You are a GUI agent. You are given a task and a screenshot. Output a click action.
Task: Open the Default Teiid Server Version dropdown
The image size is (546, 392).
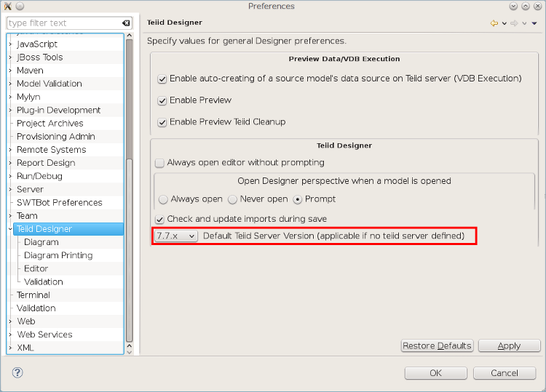[176, 236]
